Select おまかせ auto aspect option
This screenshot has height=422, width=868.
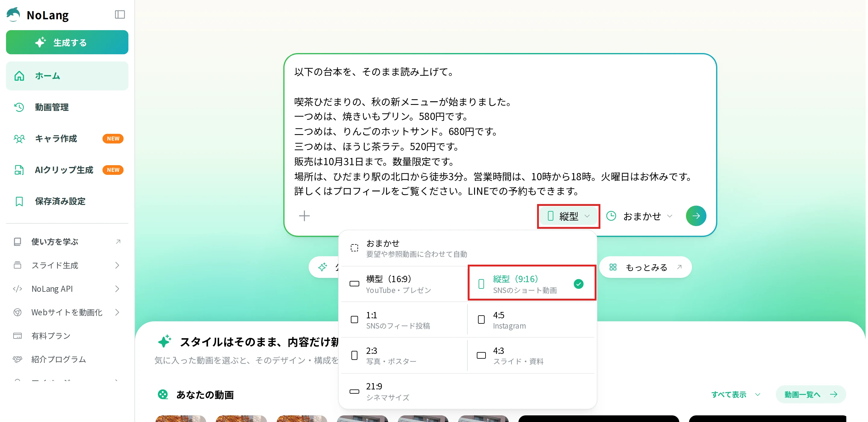click(x=468, y=248)
